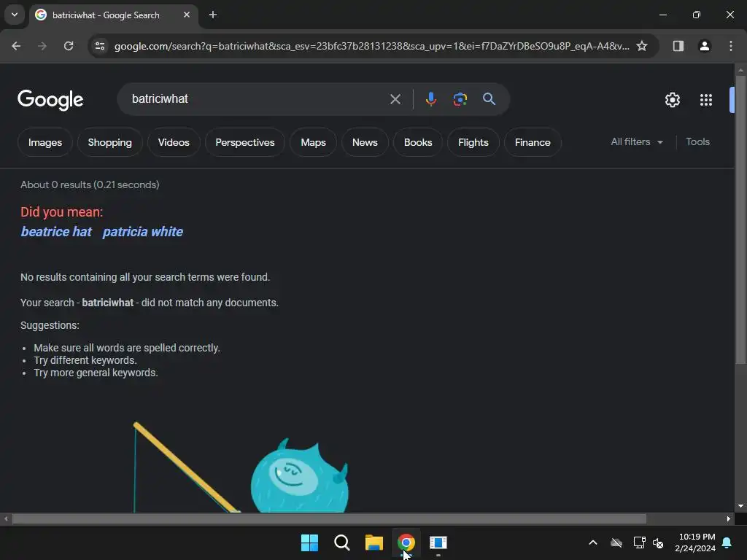Viewport: 747px width, 560px height.
Task: Open the Windows Start menu
Action: 309,542
